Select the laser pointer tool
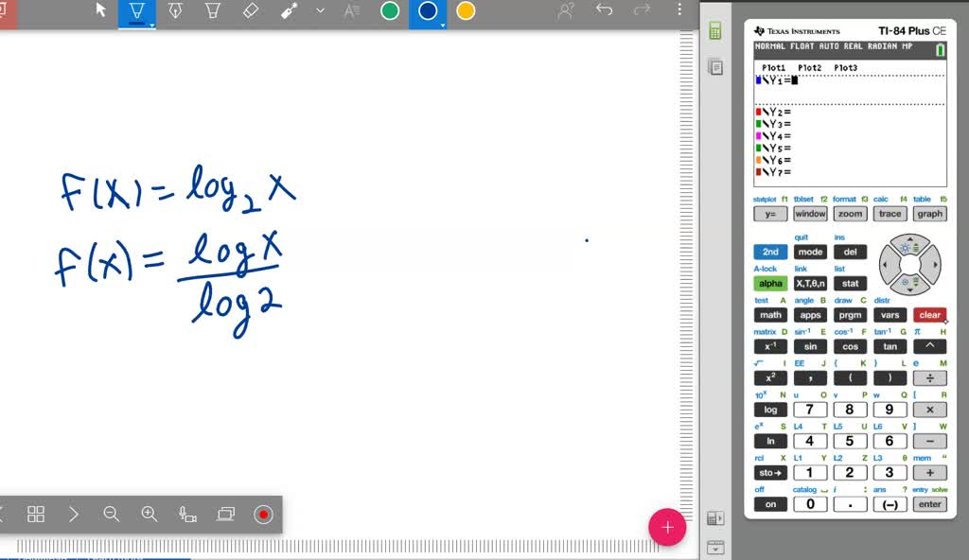Viewport: 969px width, 560px height. 289,11
